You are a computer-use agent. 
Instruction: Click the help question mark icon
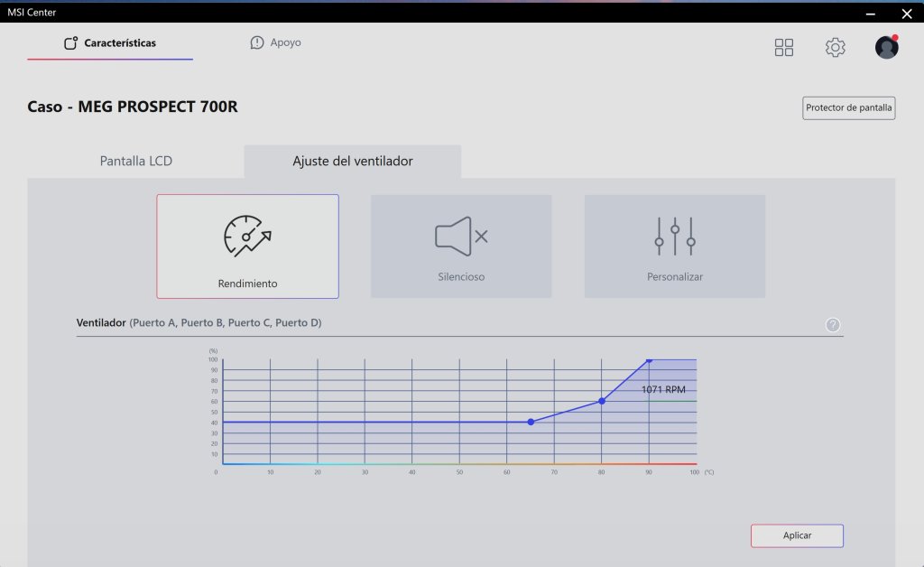coord(833,325)
